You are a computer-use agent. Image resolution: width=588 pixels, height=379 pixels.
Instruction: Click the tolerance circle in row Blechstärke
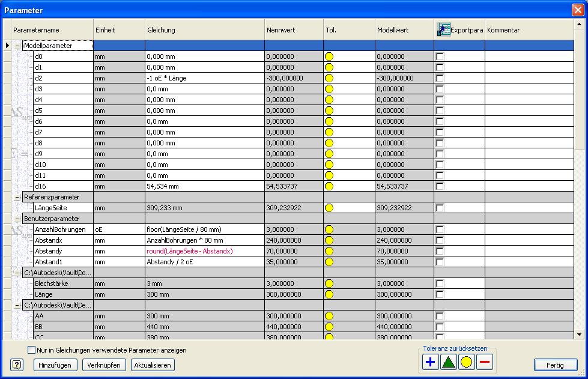tap(329, 283)
